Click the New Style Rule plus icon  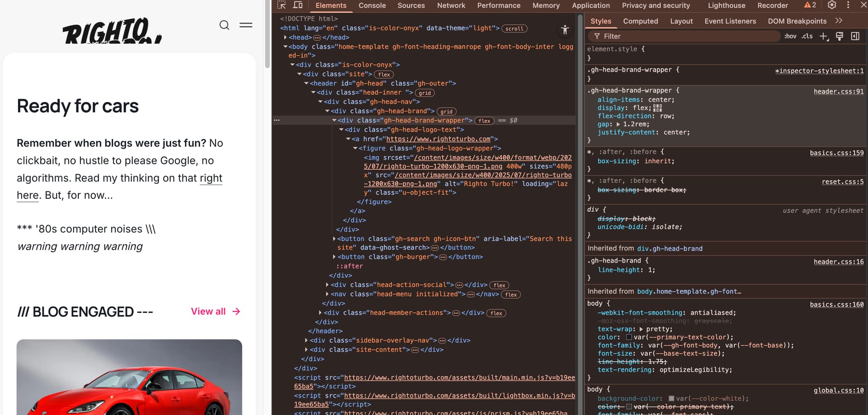click(824, 36)
